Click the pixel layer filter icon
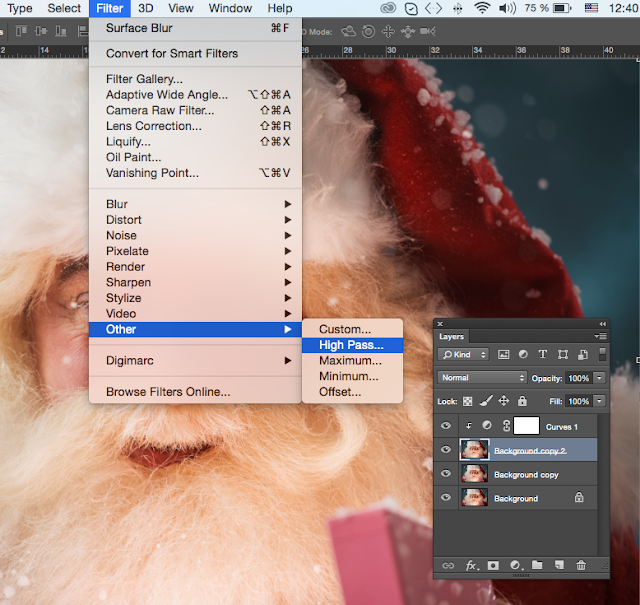This screenshot has width=640, height=605. (x=503, y=354)
